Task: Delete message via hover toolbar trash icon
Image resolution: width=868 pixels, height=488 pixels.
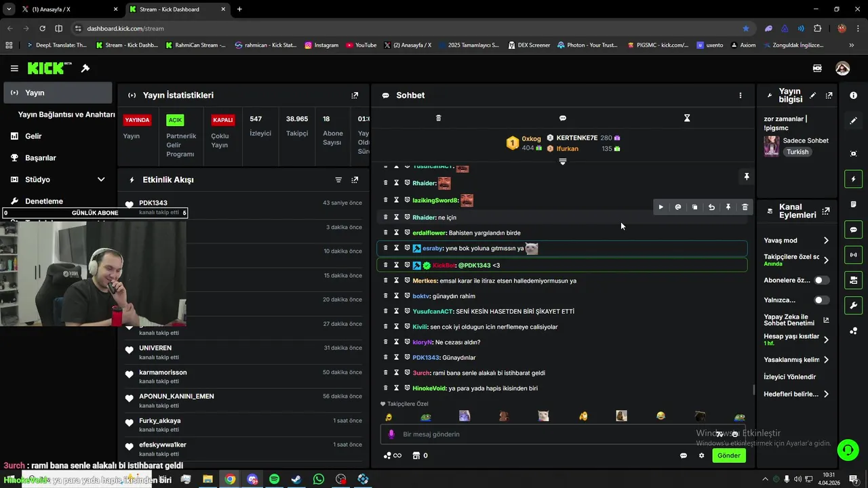Action: [x=745, y=207]
